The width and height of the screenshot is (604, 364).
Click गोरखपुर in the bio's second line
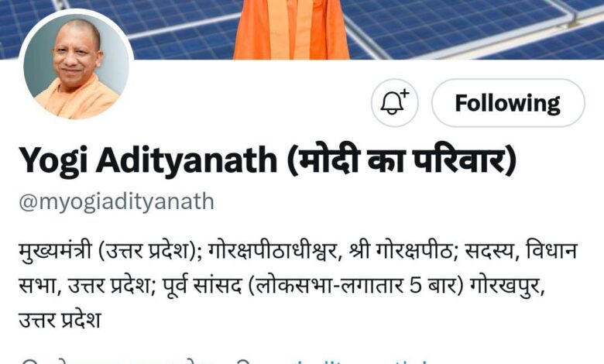[505, 286]
